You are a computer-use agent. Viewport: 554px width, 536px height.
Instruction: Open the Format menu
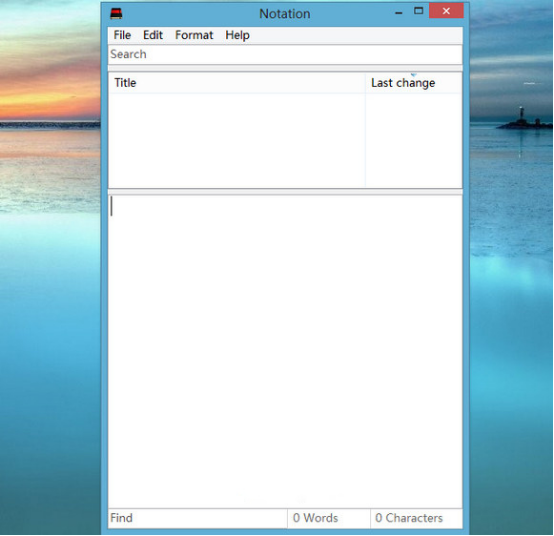point(194,35)
